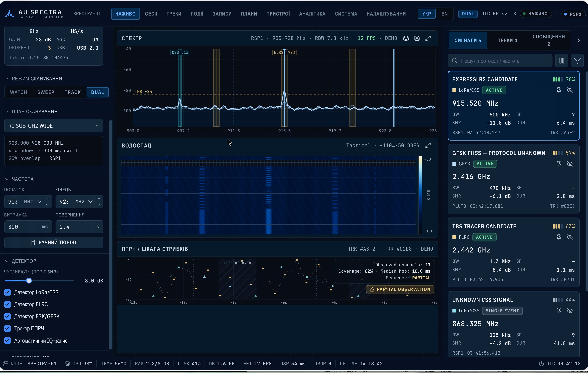Open the signals filter funnel

coord(577,61)
